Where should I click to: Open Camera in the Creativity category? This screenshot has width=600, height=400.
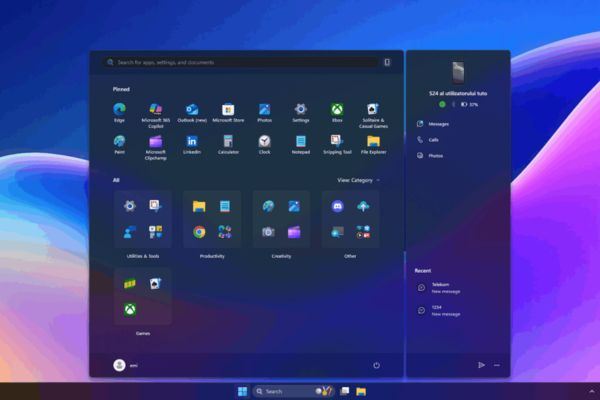tap(268, 232)
